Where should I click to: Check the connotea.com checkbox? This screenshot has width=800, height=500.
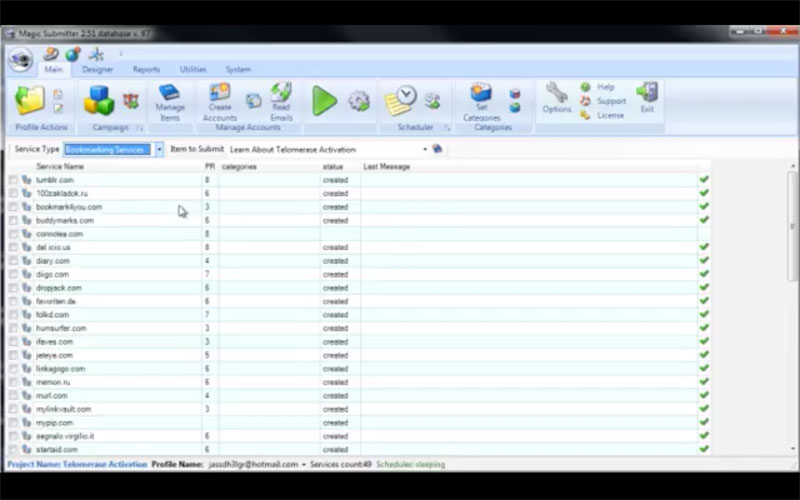(13, 234)
